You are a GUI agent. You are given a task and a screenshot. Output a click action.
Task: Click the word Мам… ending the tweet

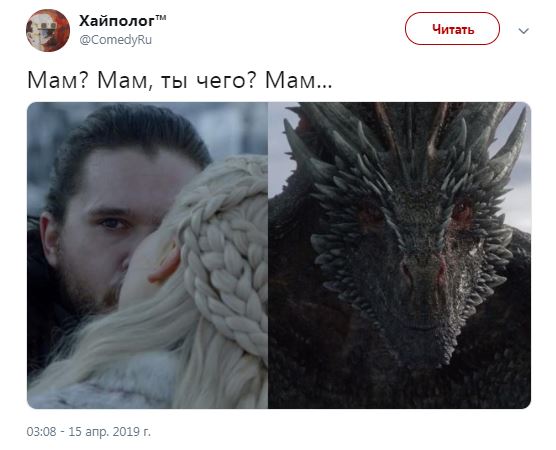click(299, 80)
